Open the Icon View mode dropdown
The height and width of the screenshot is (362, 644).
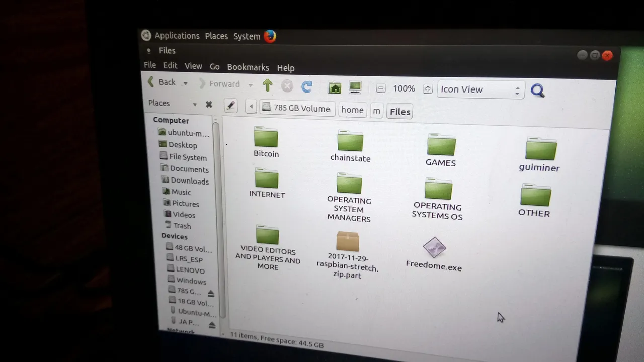tap(480, 90)
